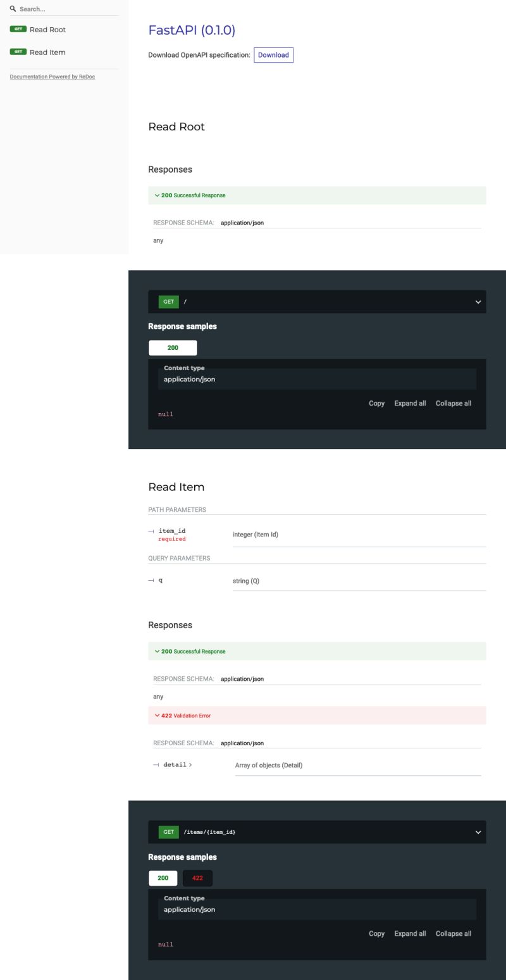The height and width of the screenshot is (980, 506).
Task: Copy the Read Item response sample
Action: click(x=376, y=934)
